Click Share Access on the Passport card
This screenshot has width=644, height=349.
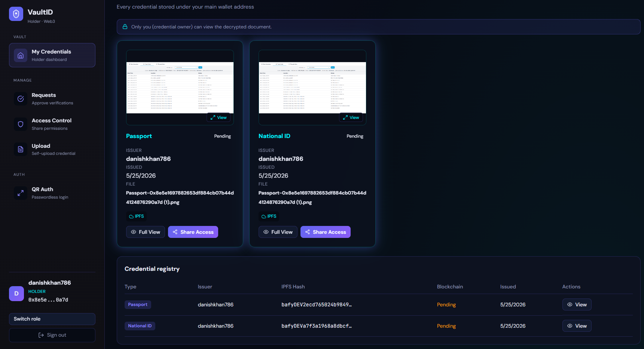tap(193, 232)
